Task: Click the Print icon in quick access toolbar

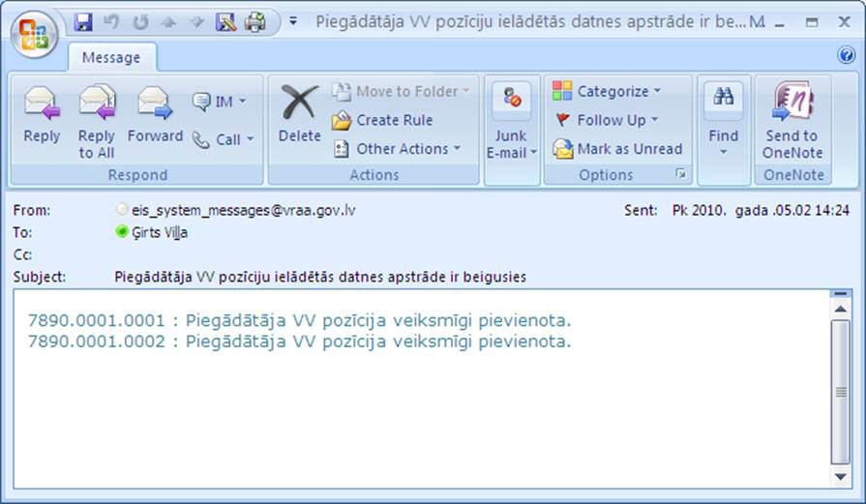Action: click(x=254, y=21)
